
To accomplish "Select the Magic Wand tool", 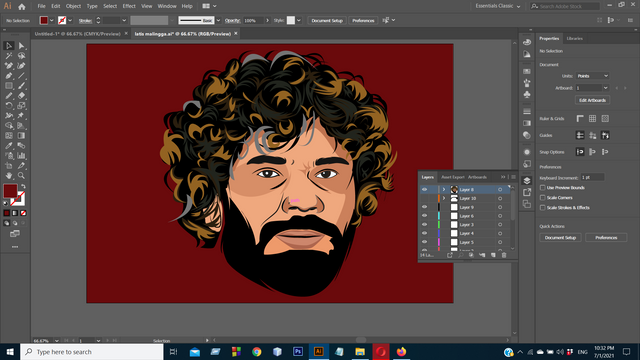I will (x=9, y=56).
